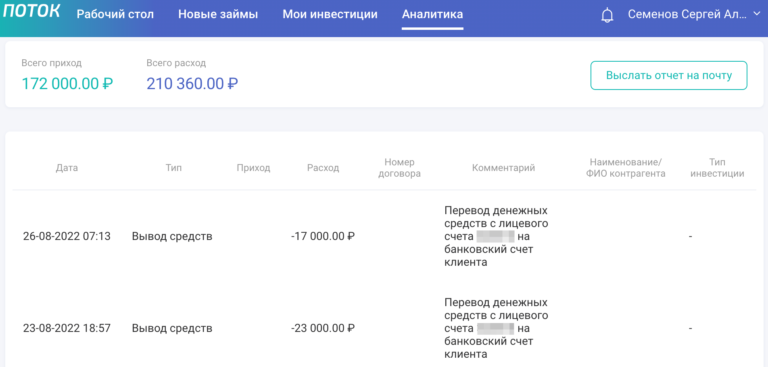Select the Аналитика tab
Image resolution: width=768 pixels, height=367 pixels.
tap(432, 15)
